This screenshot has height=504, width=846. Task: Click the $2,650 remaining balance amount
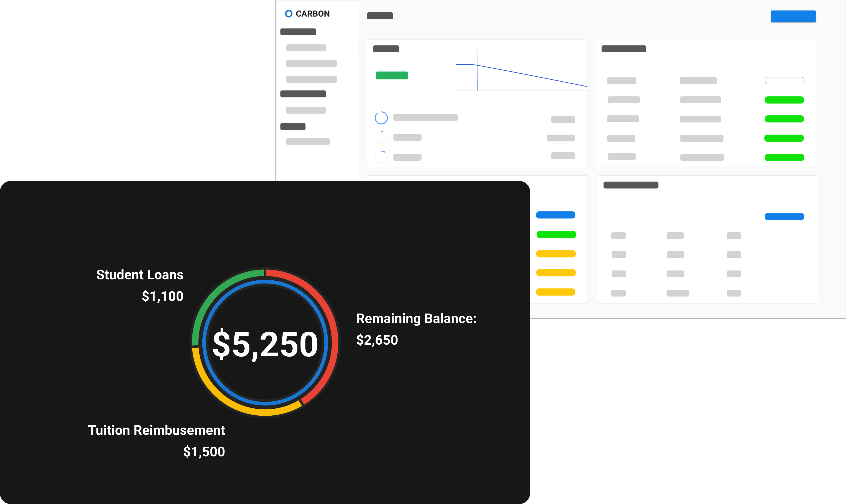click(x=377, y=340)
